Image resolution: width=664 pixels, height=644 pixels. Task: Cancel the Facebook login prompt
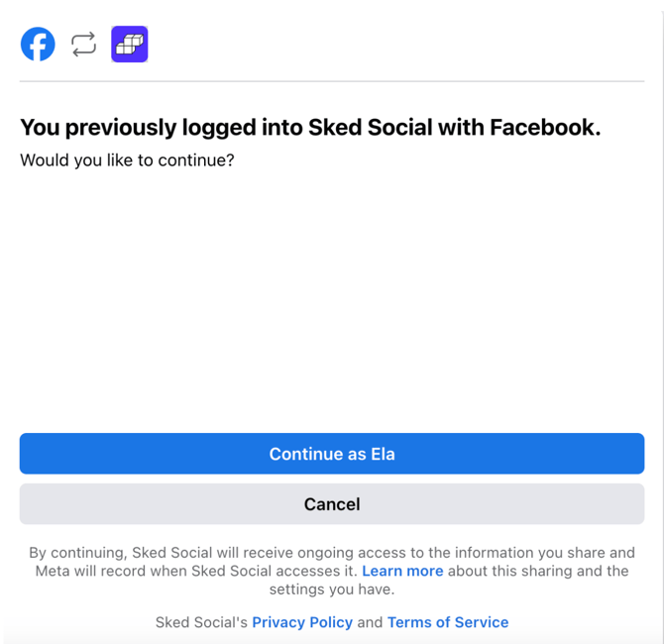click(332, 504)
